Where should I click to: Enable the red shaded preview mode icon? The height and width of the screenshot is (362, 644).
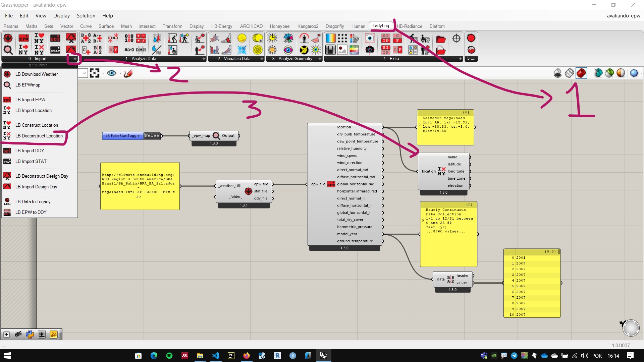(581, 73)
